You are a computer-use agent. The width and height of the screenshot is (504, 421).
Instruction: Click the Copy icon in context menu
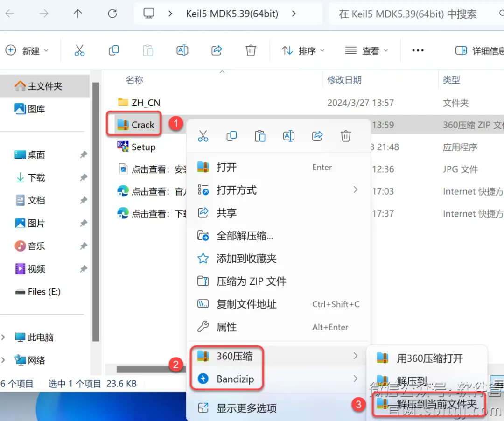click(x=231, y=136)
